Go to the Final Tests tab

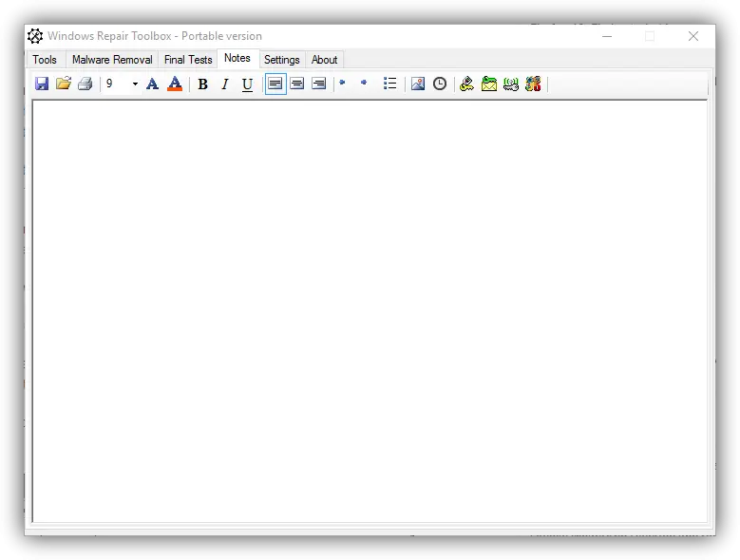(x=188, y=60)
